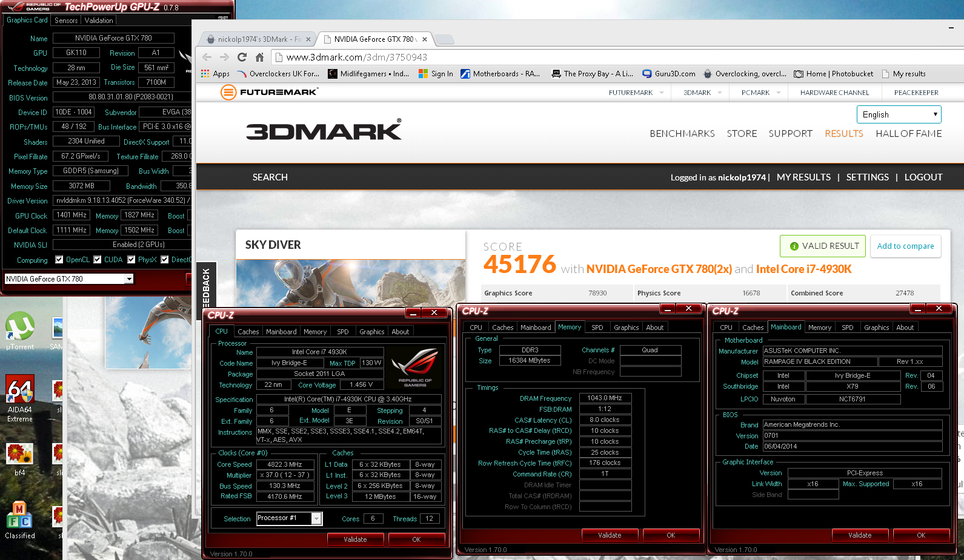Toggle the CUDA checkbox in GPU-Z
Viewport: 964px width, 560px height.
(x=98, y=260)
